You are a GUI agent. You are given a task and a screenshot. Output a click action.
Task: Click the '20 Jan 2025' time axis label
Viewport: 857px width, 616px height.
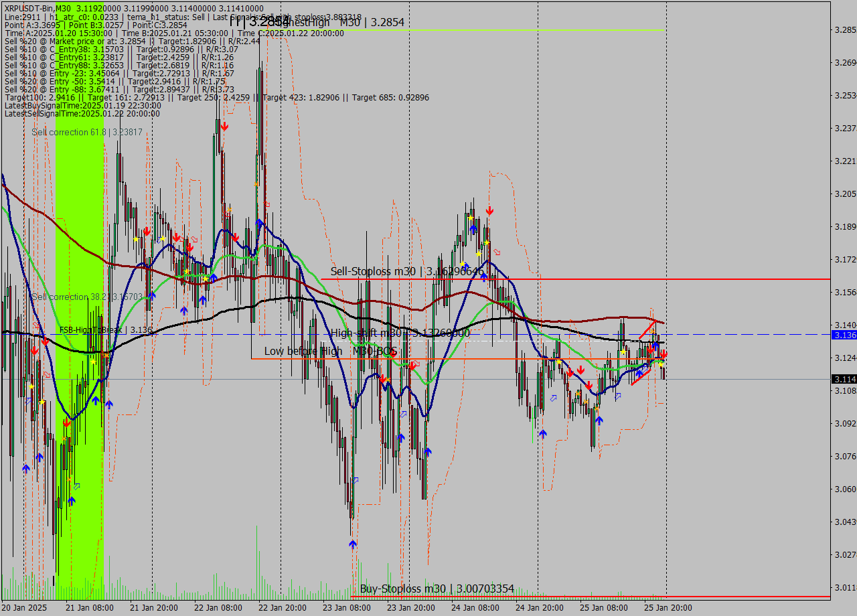coord(25,607)
